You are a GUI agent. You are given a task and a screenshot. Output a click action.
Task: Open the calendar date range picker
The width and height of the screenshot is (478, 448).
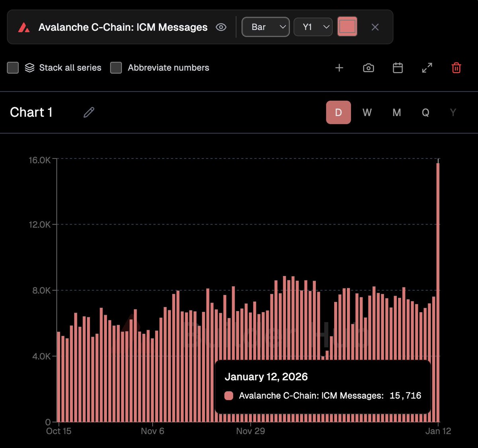[x=398, y=68]
